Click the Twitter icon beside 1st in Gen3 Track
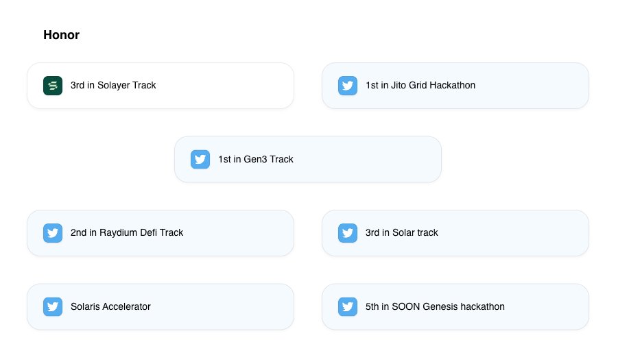 click(200, 159)
